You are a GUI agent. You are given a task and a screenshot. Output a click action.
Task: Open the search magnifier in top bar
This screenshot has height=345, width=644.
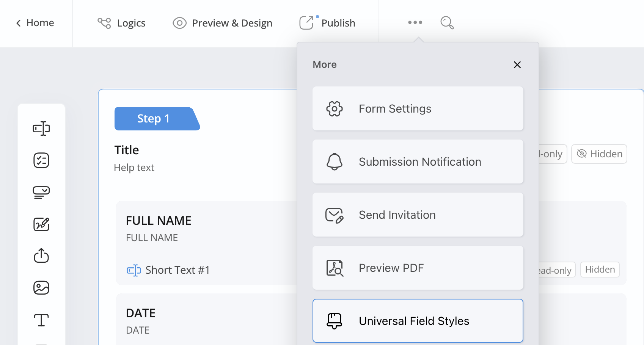point(447,23)
